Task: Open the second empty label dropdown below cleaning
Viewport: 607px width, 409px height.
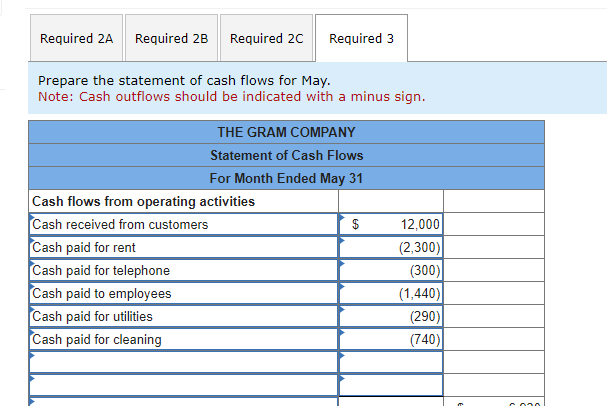Action: tap(183, 385)
